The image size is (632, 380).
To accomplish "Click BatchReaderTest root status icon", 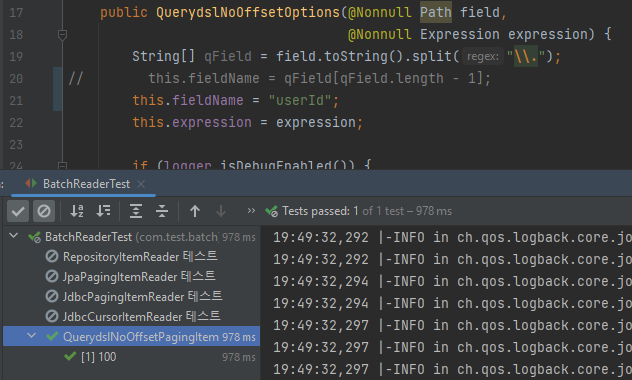I will click(34, 237).
